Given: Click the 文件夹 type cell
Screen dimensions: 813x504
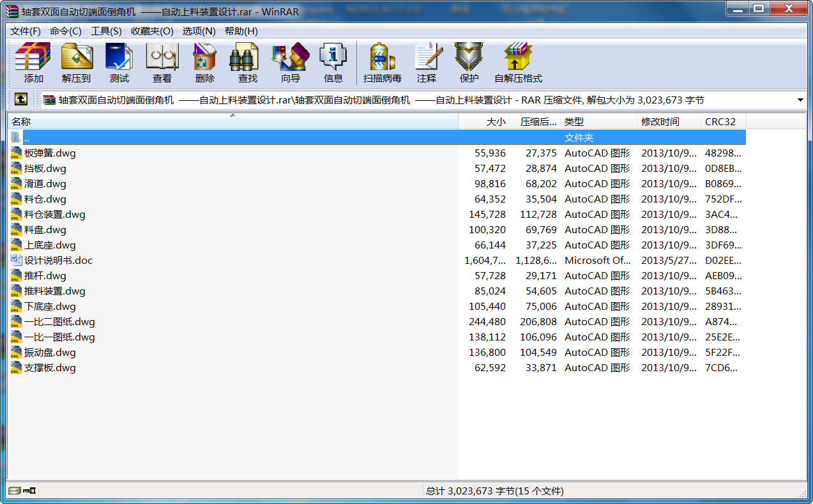Looking at the screenshot, I should pyautogui.click(x=579, y=137).
